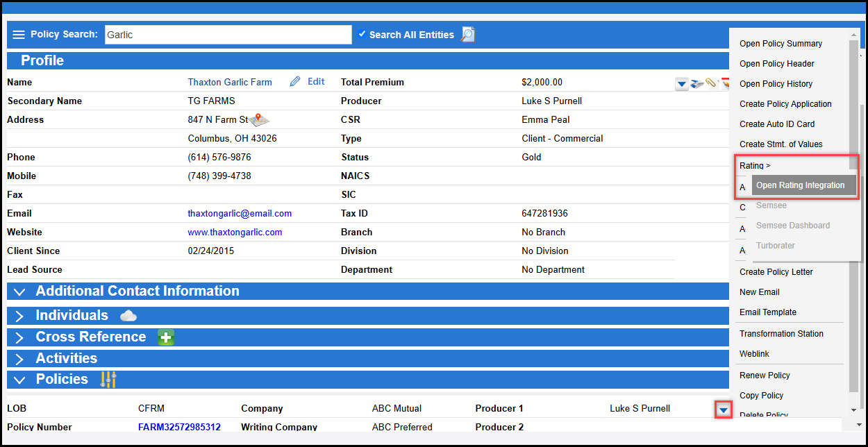Expand the Cross Reference section
Screen dimensions: 868x447
(x=19, y=337)
